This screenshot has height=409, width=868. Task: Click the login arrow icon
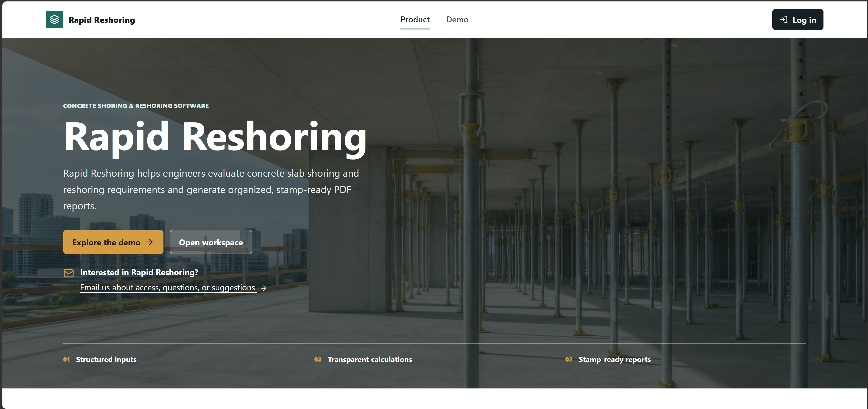(784, 20)
